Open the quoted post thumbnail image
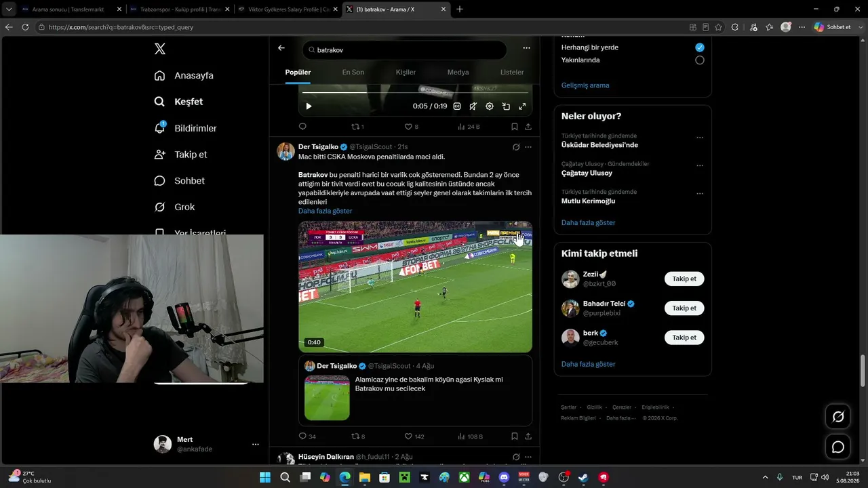 click(327, 397)
